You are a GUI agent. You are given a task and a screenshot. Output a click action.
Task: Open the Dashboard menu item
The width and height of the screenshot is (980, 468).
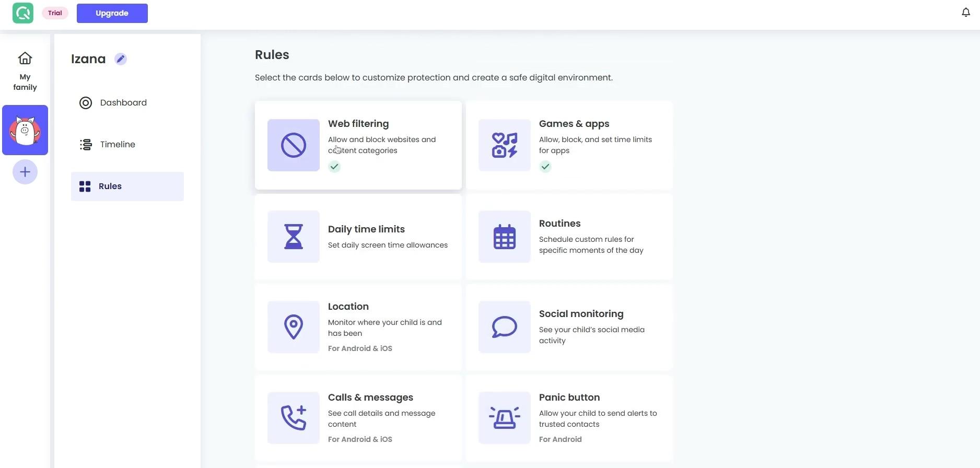[x=127, y=103]
